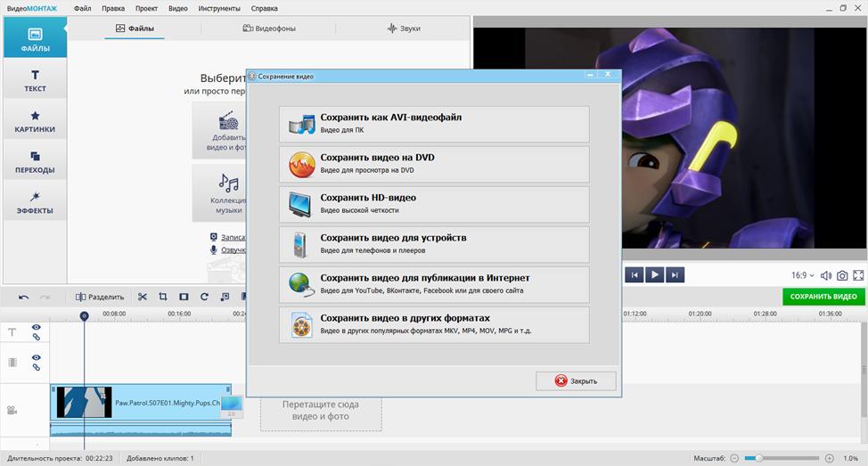The height and width of the screenshot is (466, 868).
Task: Open the ФАЙЛЫ section in the left sidebar
Action: 35,37
